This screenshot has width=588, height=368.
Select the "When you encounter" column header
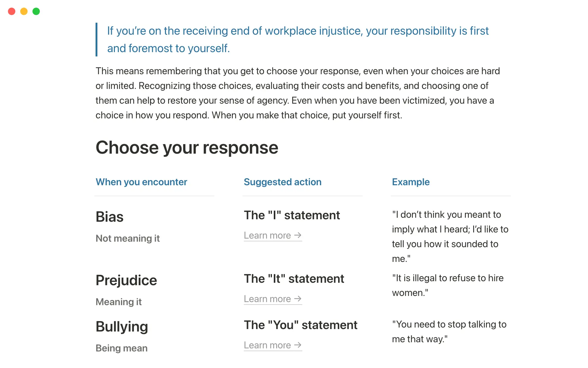141,182
